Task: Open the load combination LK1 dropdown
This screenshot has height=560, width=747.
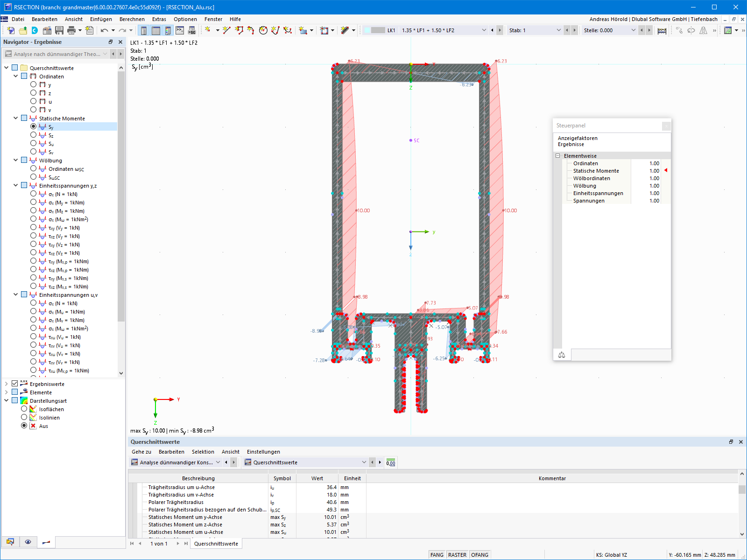Action: tap(484, 30)
